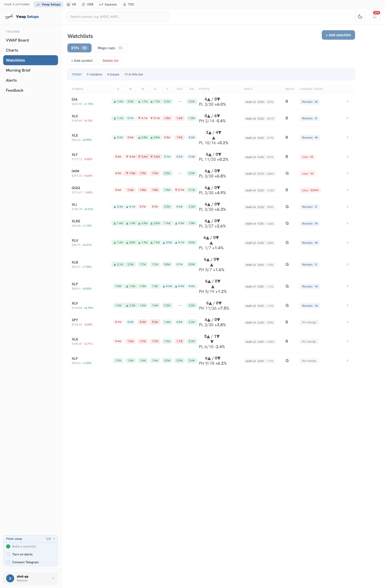Select the Vwap Setups platform tab

click(x=48, y=4)
